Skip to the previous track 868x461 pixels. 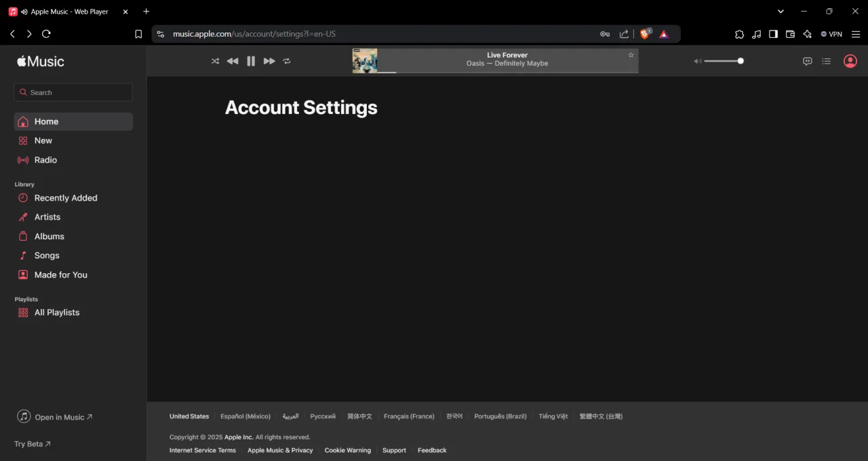click(x=233, y=61)
